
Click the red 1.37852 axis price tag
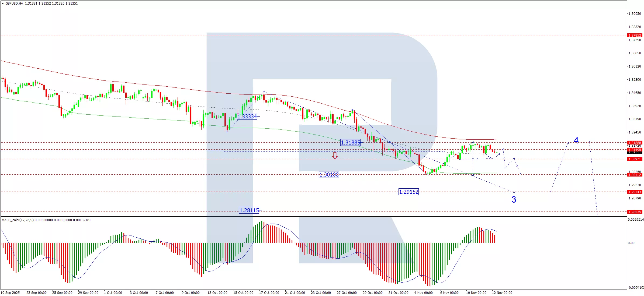pos(635,36)
